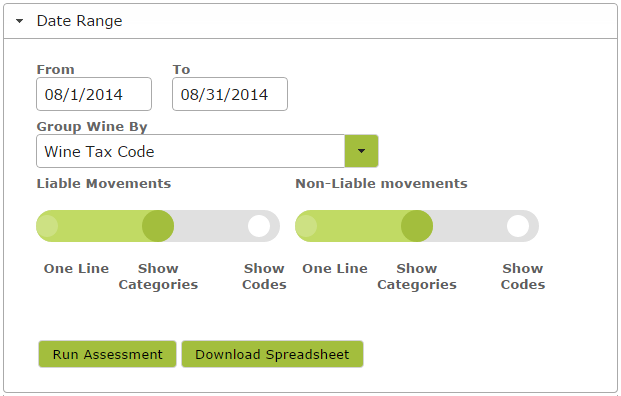This screenshot has height=396, width=621.
Task: Click the To date field
Action: 230,94
